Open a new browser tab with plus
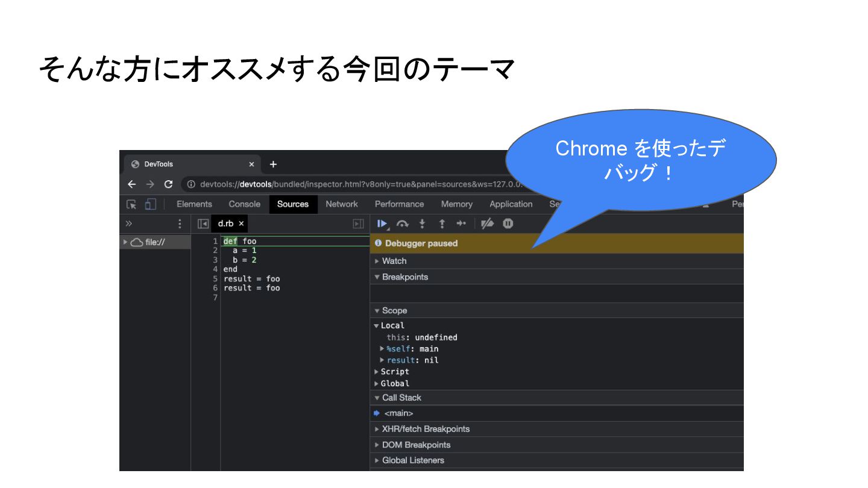 pyautogui.click(x=273, y=164)
